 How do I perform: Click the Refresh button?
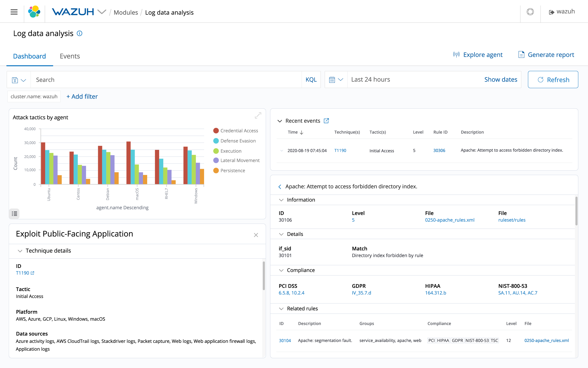(553, 79)
